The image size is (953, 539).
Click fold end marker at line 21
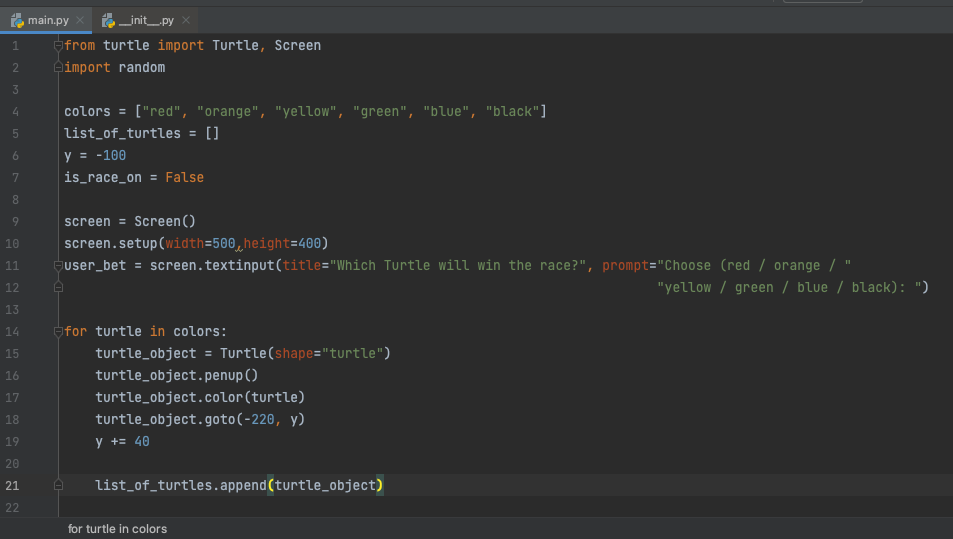tap(58, 485)
